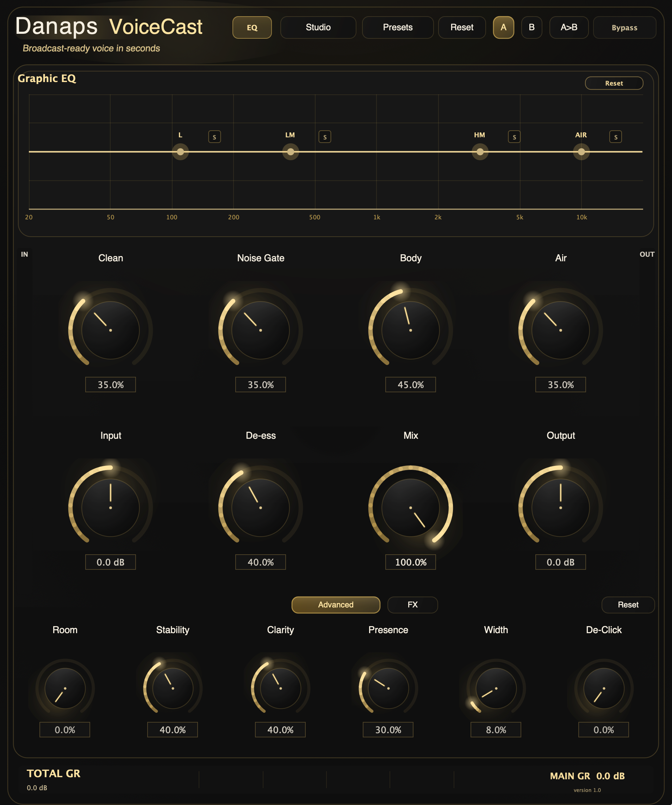The width and height of the screenshot is (672, 805).
Task: Toggle the EQ view button
Action: (x=252, y=27)
